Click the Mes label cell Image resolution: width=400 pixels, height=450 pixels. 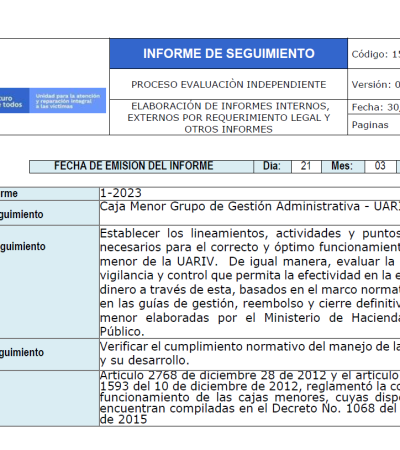[x=342, y=166]
